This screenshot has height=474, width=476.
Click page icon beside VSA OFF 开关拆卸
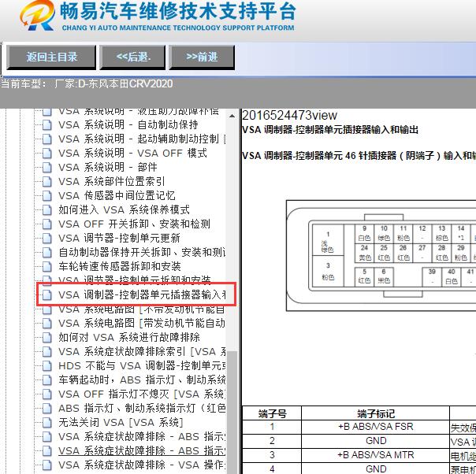pos(47,224)
